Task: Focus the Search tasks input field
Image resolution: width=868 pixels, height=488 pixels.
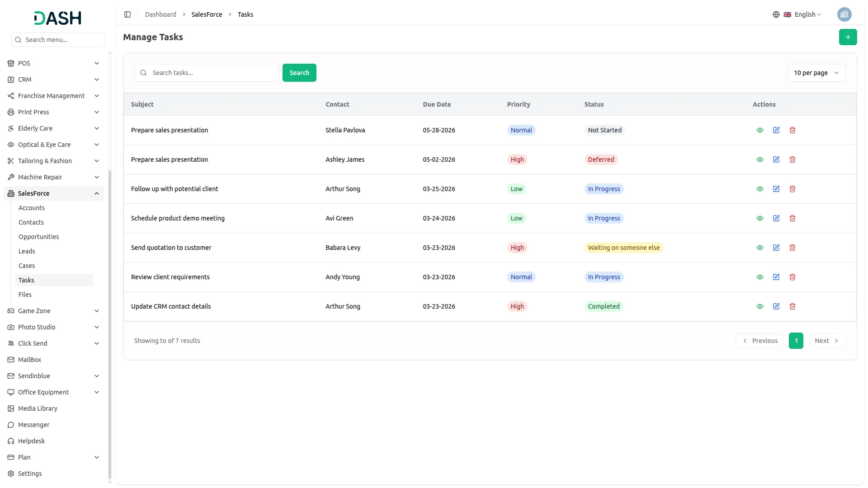Action: tap(207, 73)
